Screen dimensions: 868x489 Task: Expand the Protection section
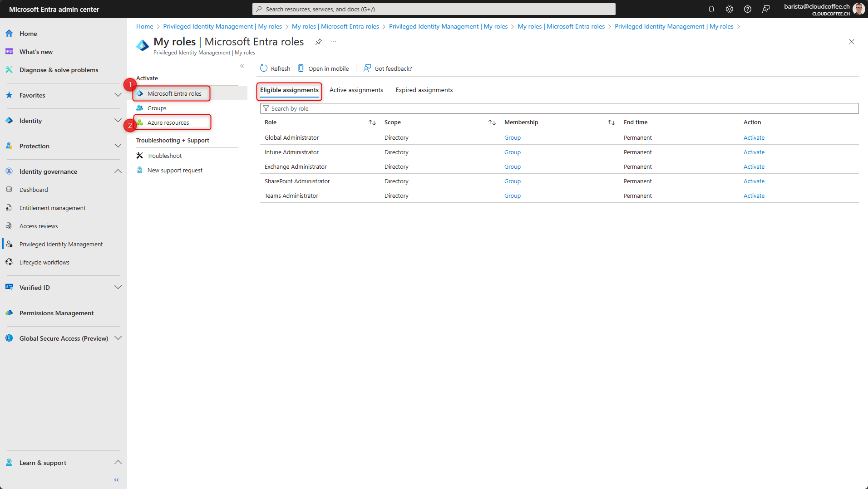(118, 146)
